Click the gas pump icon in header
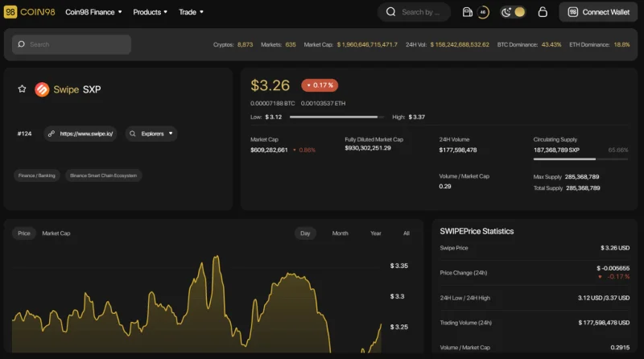644x359 pixels. pyautogui.click(x=467, y=12)
